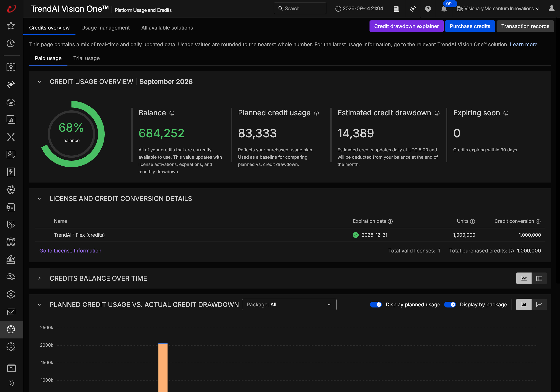Click info icon by Credit conversion column
560x392 pixels.
(538, 221)
